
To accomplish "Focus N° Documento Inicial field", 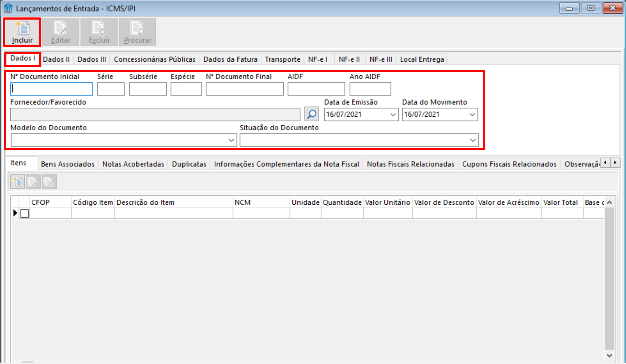I will pyautogui.click(x=52, y=89).
